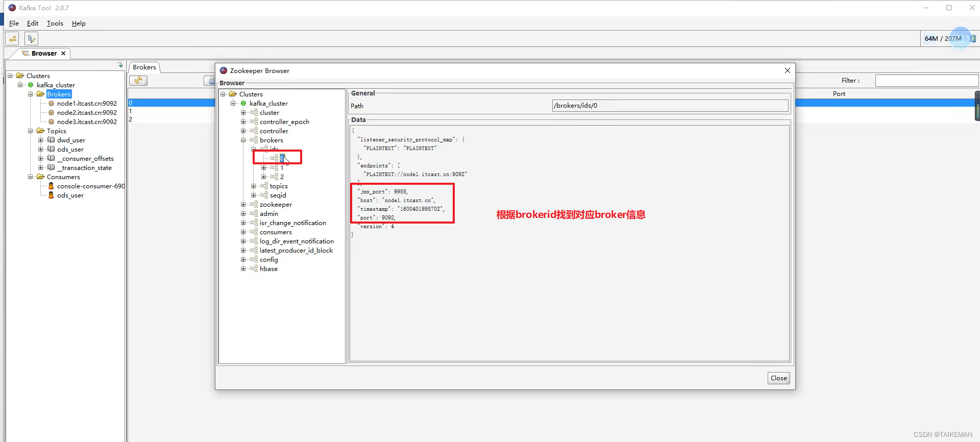Close Zookeeper Browser dialog with X
980x442 pixels.
tap(787, 71)
